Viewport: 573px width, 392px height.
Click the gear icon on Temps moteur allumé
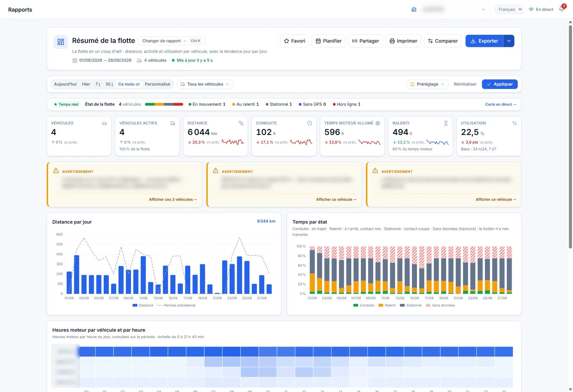(378, 123)
